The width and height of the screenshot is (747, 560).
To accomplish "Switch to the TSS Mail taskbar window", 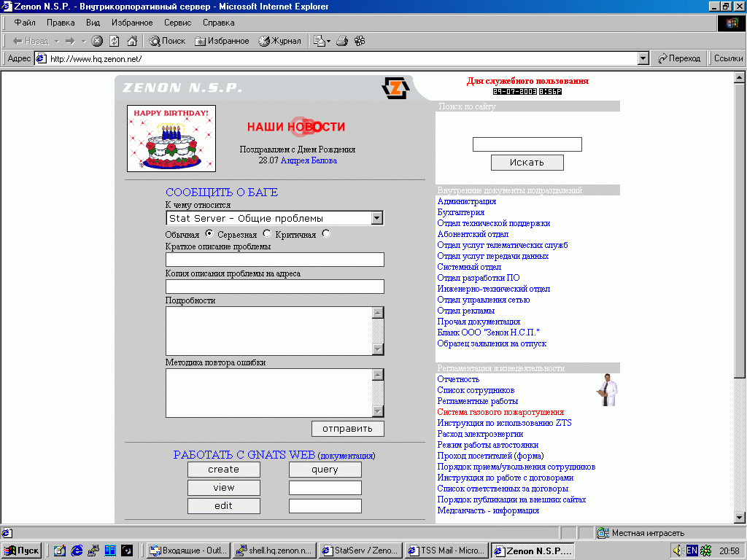I will click(447, 551).
